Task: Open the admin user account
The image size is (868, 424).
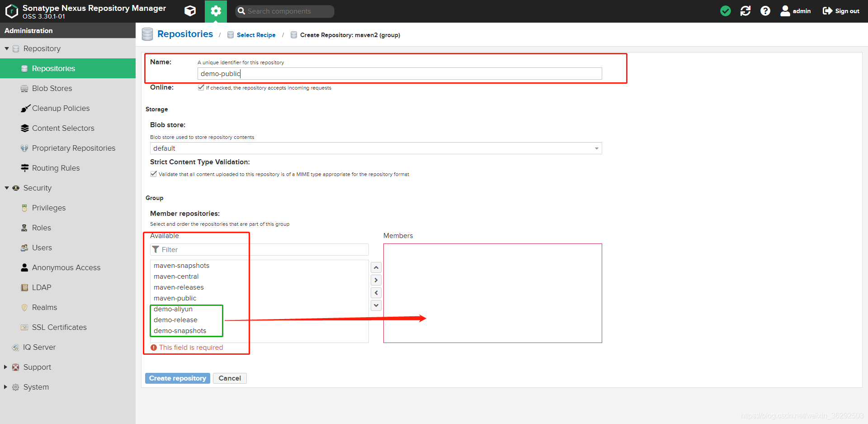Action: (796, 11)
